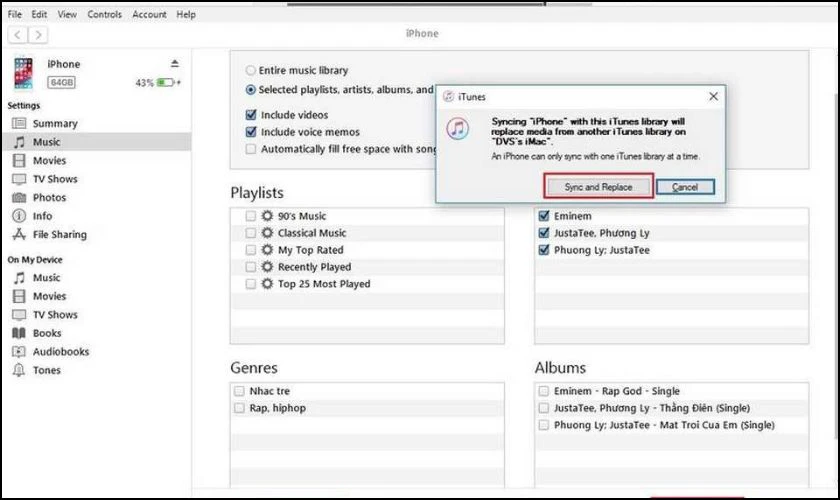Check the Classical Music playlist checkbox
The width and height of the screenshot is (840, 500).
(x=250, y=233)
